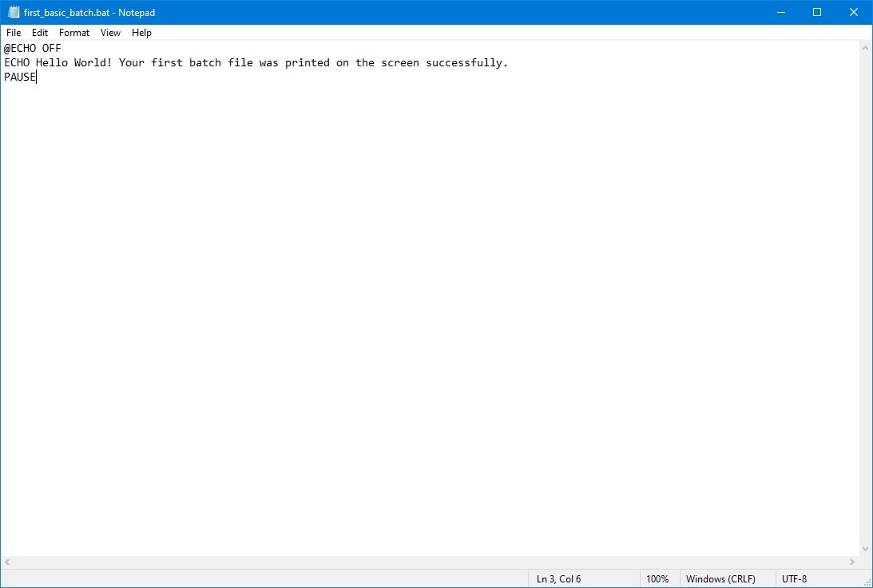This screenshot has height=588, width=873.
Task: Place cursor on the @ECHO OFF line
Action: 32,48
